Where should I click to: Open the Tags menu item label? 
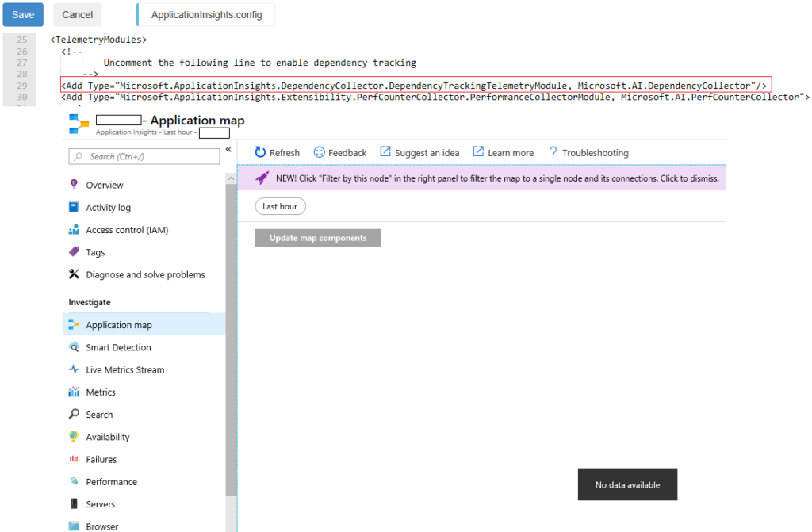(x=95, y=252)
